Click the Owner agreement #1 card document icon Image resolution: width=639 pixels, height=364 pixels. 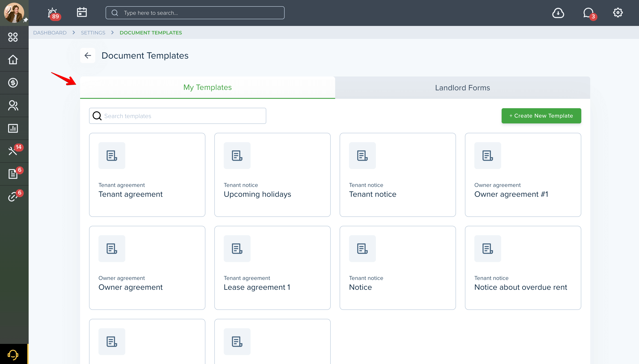488,155
